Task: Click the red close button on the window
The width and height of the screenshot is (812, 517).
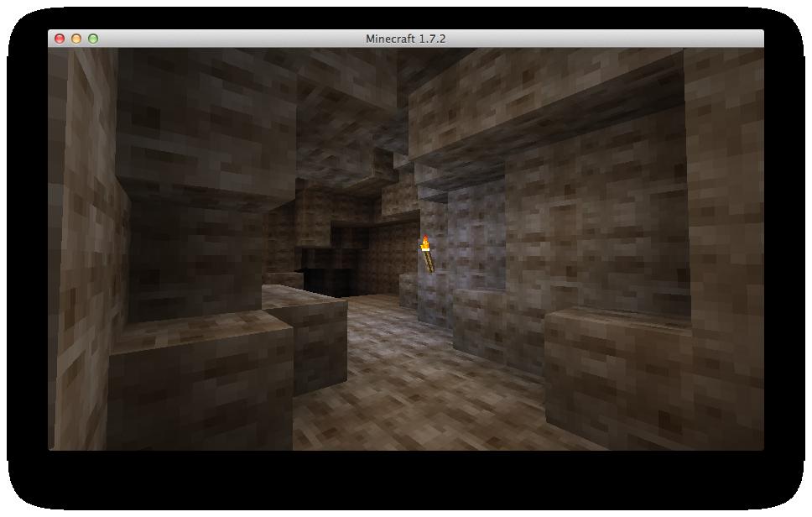Action: (x=59, y=39)
